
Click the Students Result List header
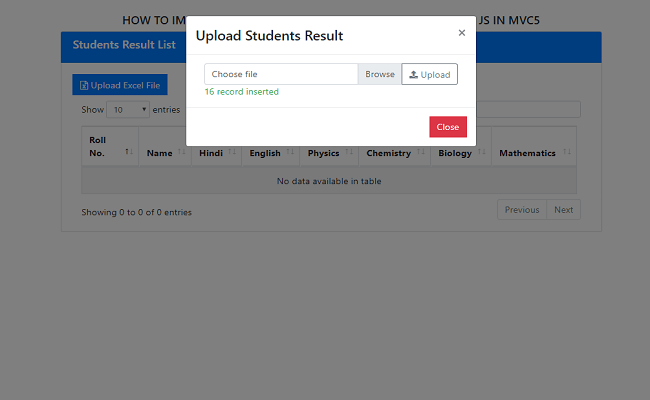(x=124, y=45)
